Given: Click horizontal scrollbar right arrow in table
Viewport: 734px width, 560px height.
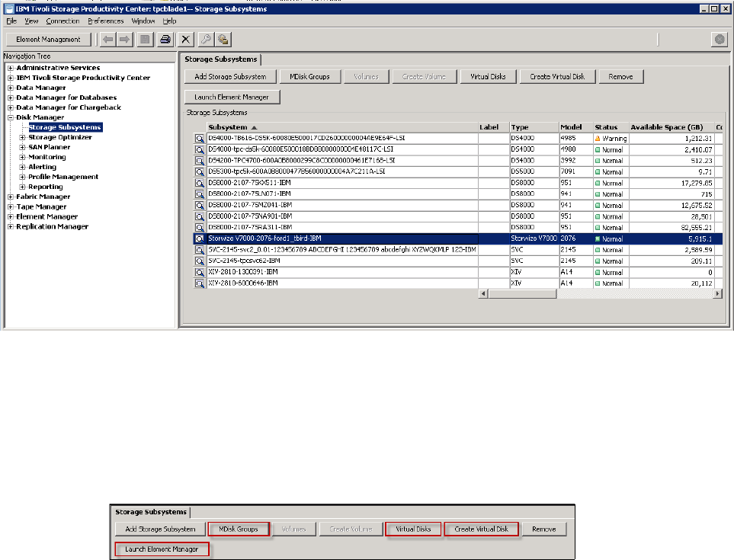Looking at the screenshot, I should click(717, 293).
